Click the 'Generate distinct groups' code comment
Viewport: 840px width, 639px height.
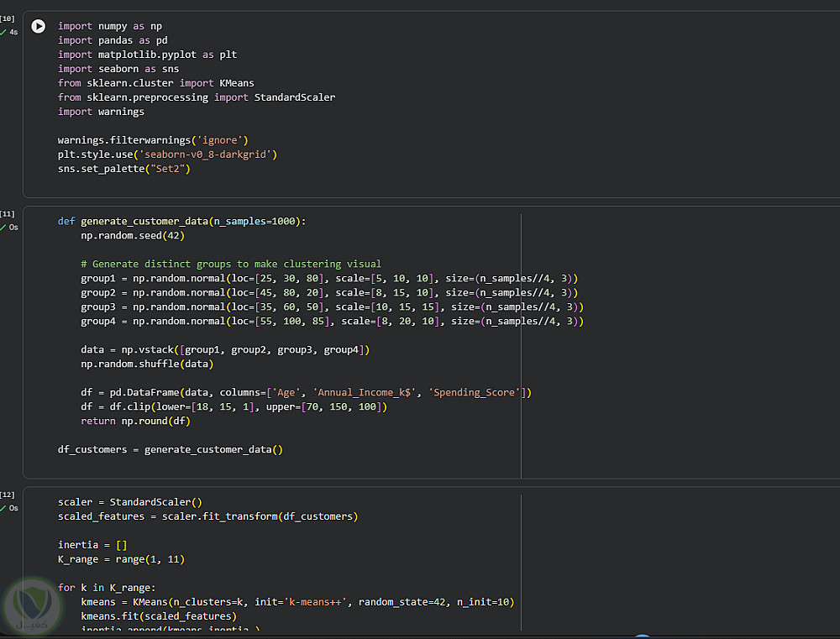coord(231,264)
